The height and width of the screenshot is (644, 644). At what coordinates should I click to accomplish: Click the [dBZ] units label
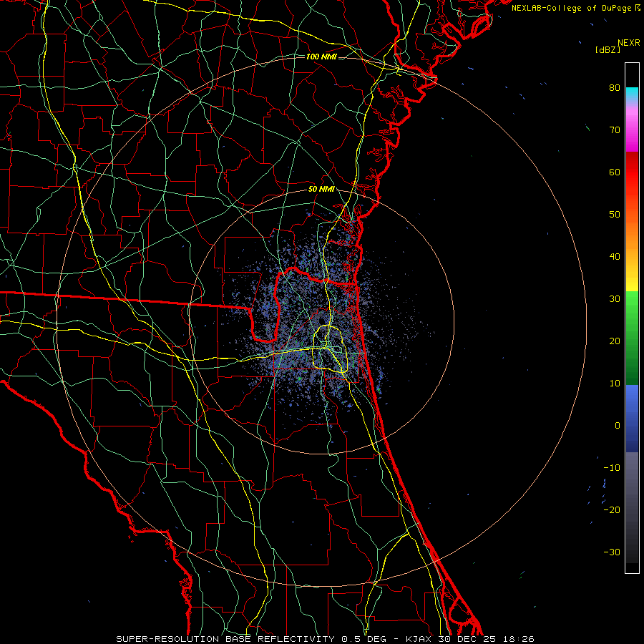point(608,50)
